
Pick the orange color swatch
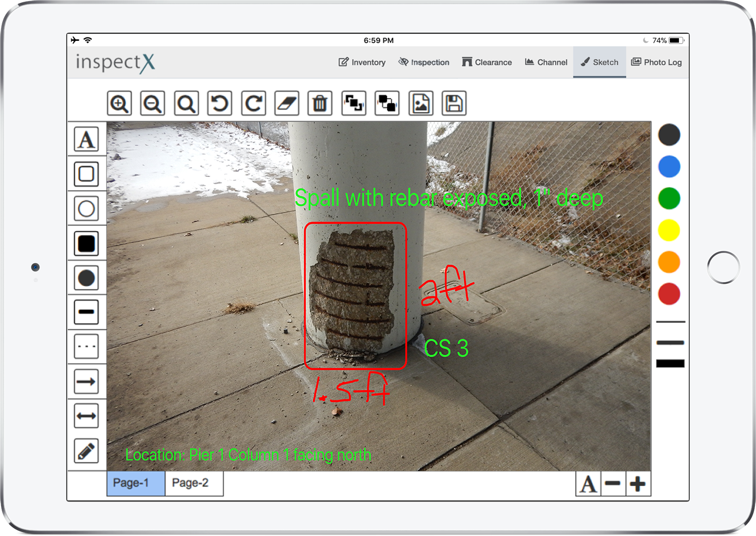pos(669,262)
